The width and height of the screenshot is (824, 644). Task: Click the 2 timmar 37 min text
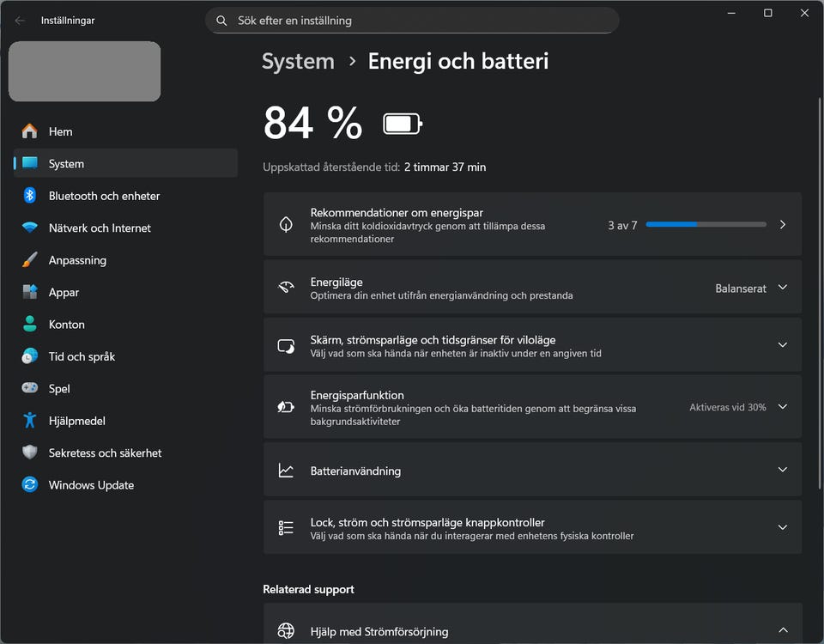[x=445, y=167]
